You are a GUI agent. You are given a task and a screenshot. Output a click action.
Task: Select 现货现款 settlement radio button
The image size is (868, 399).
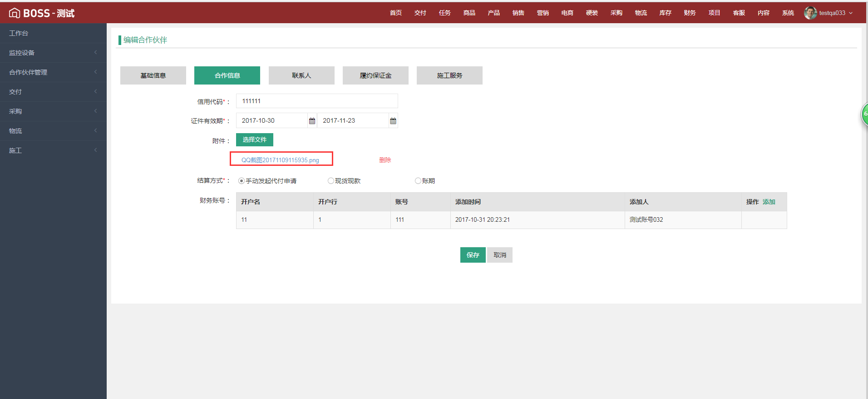(x=331, y=181)
